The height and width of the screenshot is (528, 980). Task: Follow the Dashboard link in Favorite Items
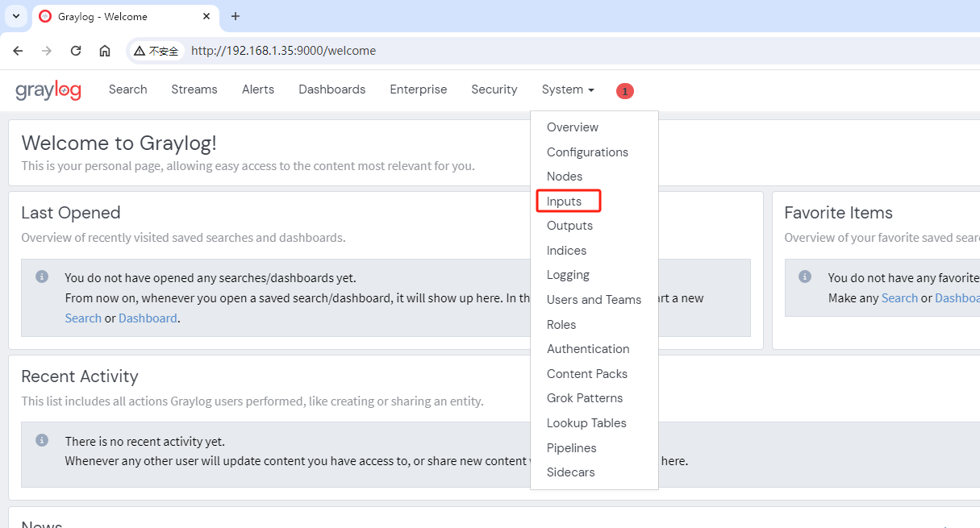coord(957,298)
